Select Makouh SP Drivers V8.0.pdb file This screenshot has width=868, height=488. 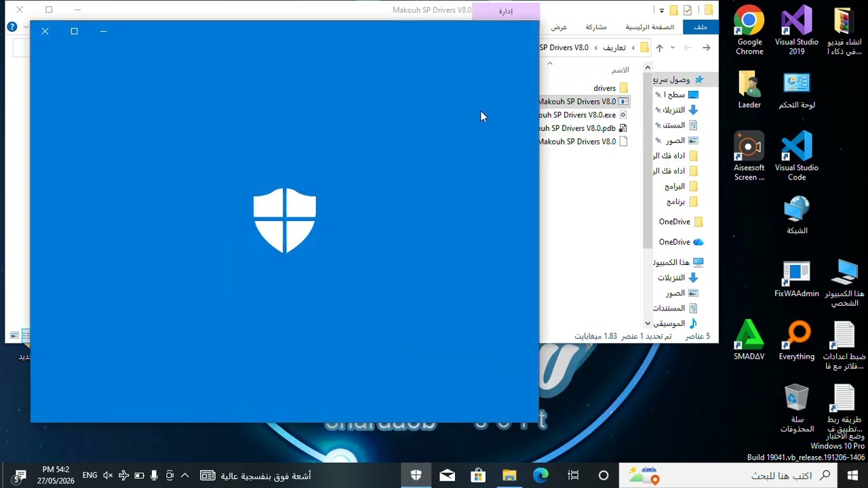(583, 128)
